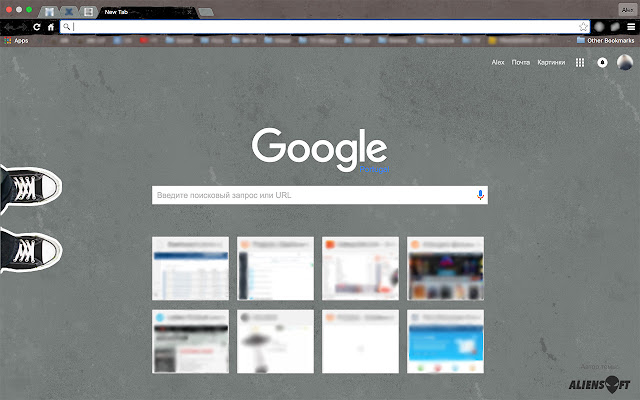Focus the Chrome address bar
640x400 pixels.
click(324, 27)
